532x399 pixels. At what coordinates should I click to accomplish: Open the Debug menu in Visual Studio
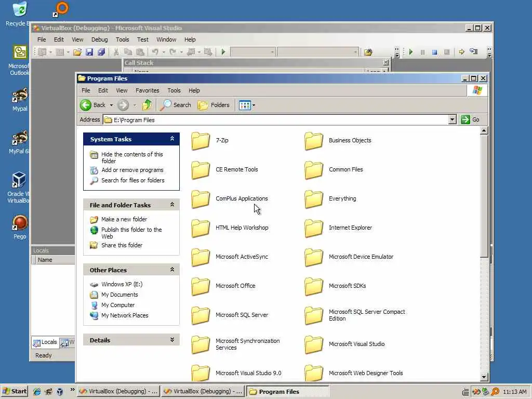(x=99, y=39)
